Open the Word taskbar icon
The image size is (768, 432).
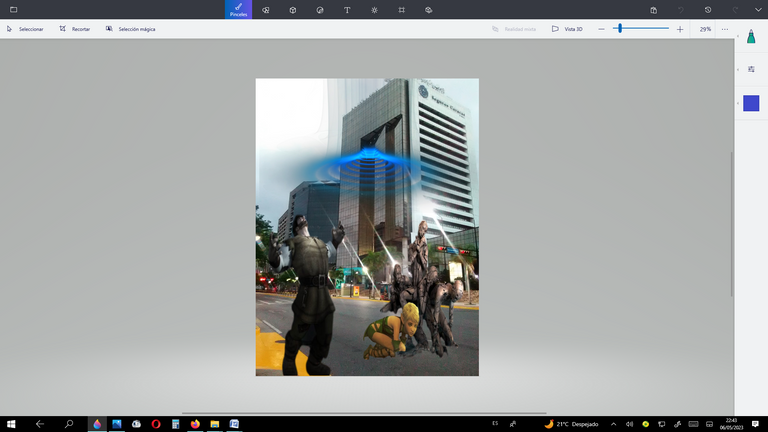click(x=234, y=424)
